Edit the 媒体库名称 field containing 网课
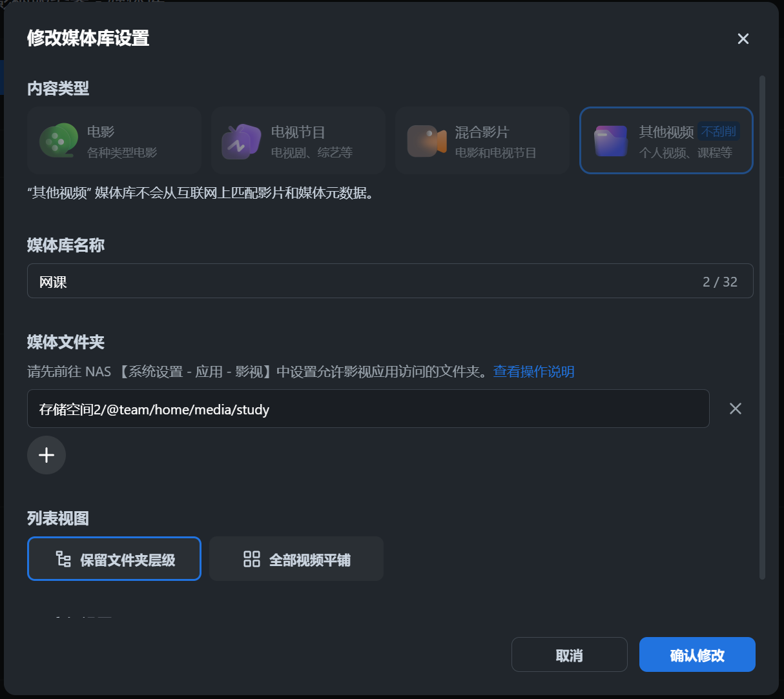Screen dimensions: 784x699 [x=390, y=281]
